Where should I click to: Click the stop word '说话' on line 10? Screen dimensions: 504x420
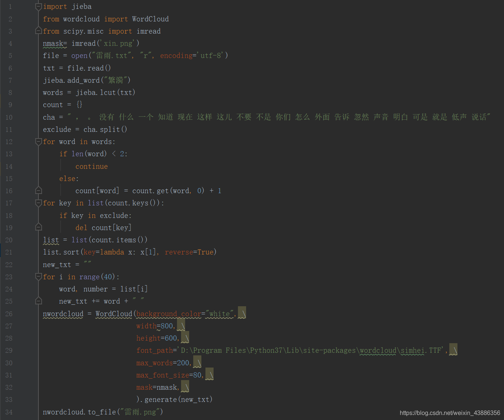[479, 117]
